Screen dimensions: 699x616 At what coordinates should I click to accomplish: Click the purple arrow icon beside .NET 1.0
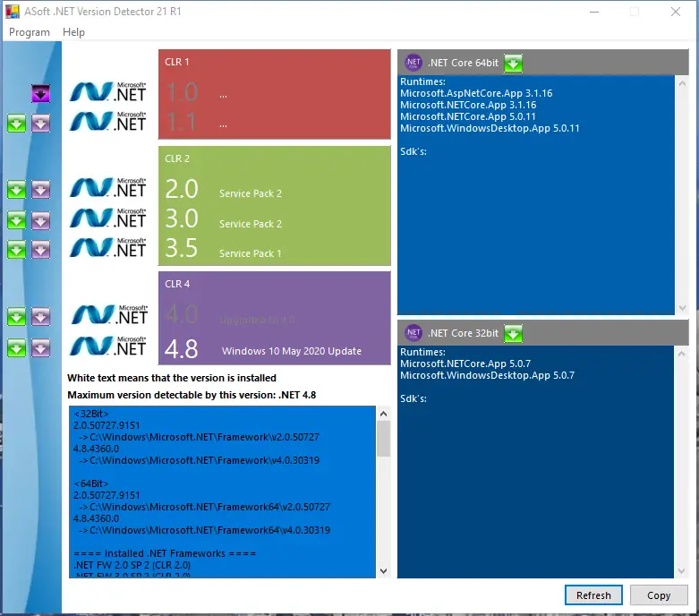[40, 94]
